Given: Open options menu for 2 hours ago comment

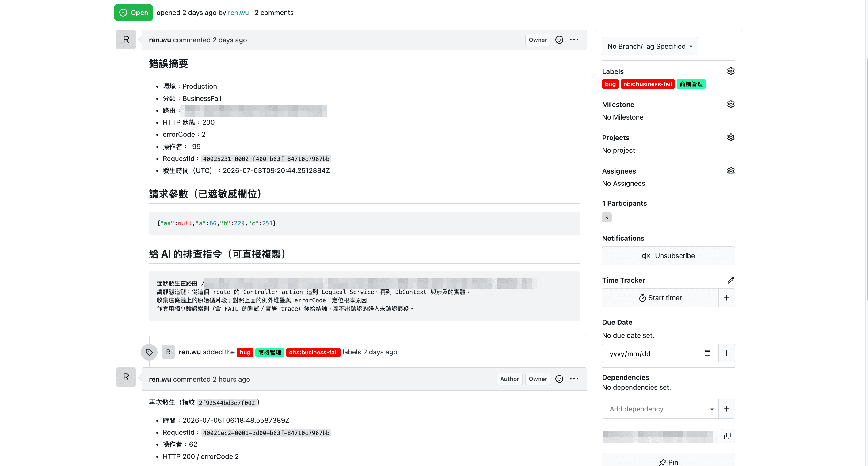Looking at the screenshot, I should [x=574, y=379].
